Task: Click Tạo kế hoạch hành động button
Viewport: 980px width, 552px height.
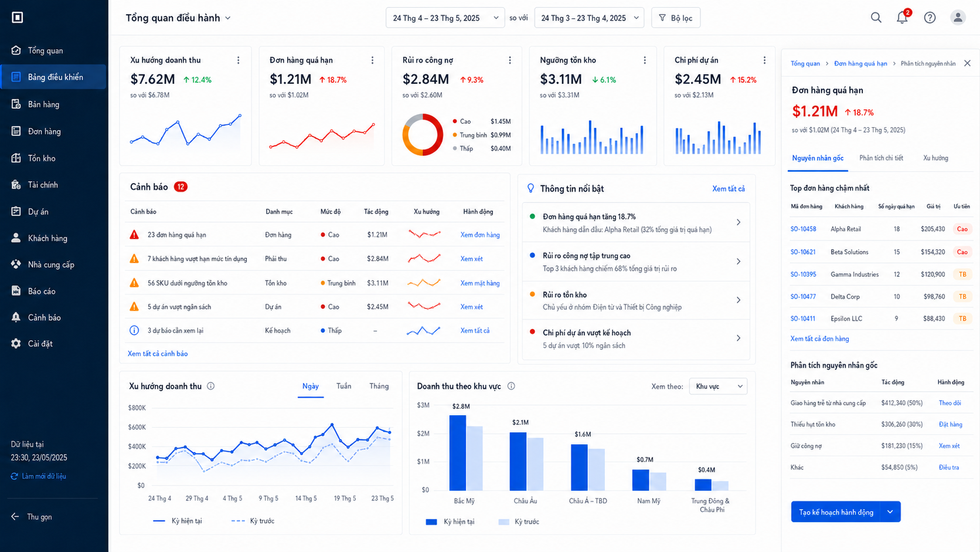Action: [836, 512]
